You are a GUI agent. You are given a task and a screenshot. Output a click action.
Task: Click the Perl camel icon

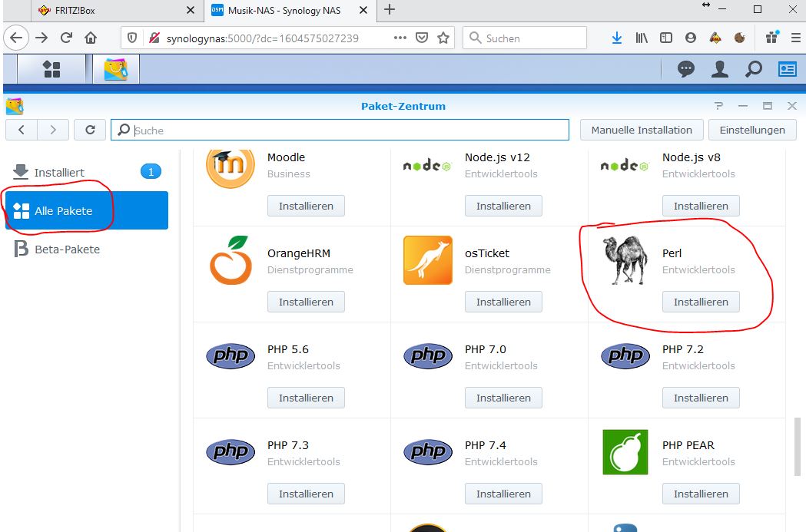(x=625, y=259)
